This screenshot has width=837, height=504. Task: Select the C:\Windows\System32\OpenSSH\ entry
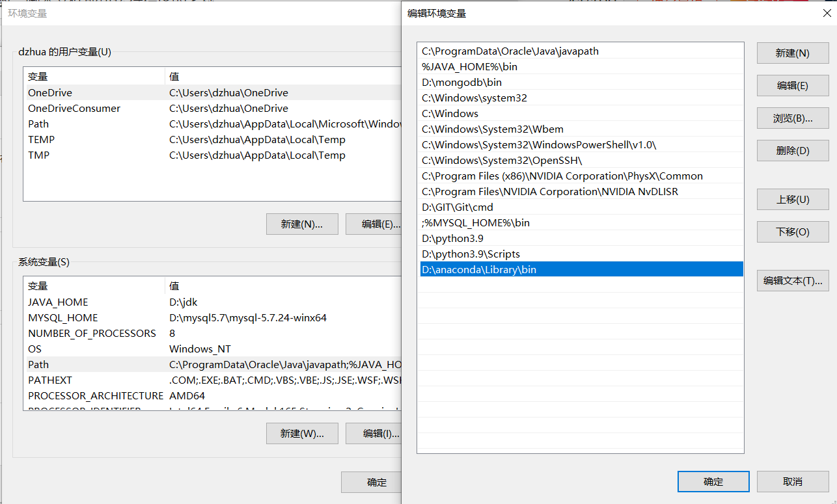(x=581, y=160)
